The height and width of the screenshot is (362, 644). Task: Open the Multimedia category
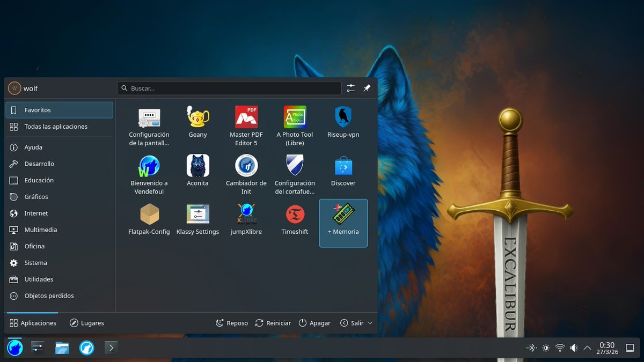(60, 230)
